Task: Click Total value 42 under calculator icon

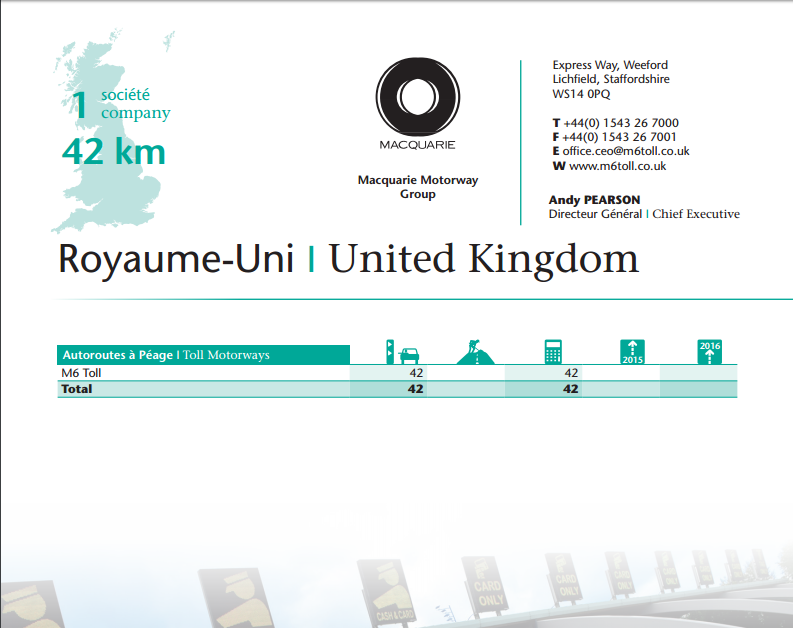Action: coord(570,389)
